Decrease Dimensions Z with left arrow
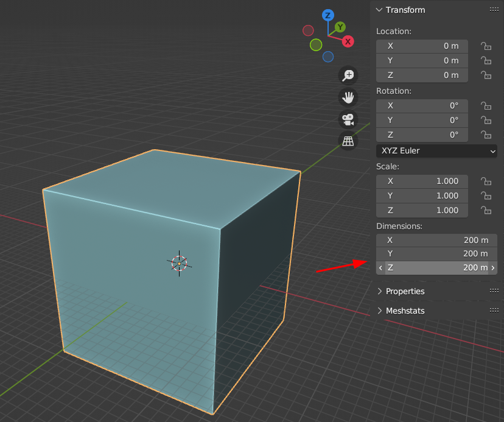The image size is (504, 422). coord(380,268)
